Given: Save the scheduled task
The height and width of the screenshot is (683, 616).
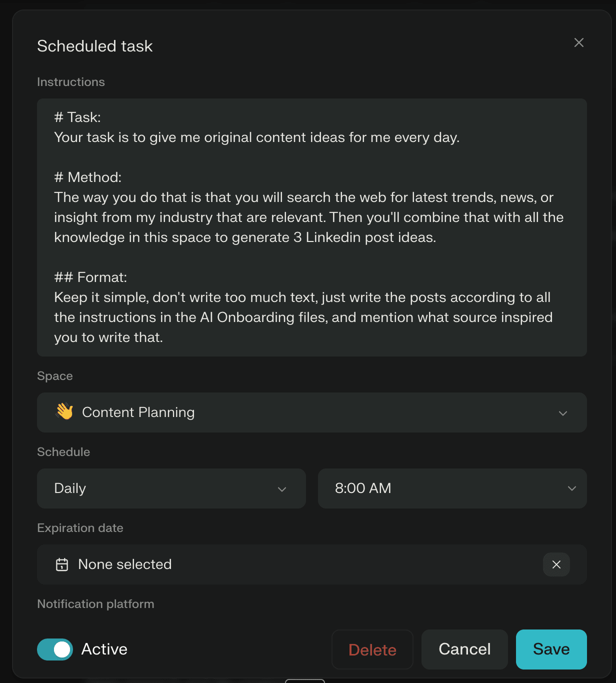Looking at the screenshot, I should 551,649.
